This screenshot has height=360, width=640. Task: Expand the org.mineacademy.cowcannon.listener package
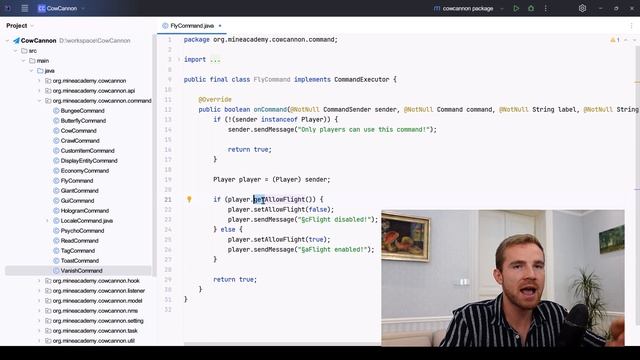(x=40, y=291)
